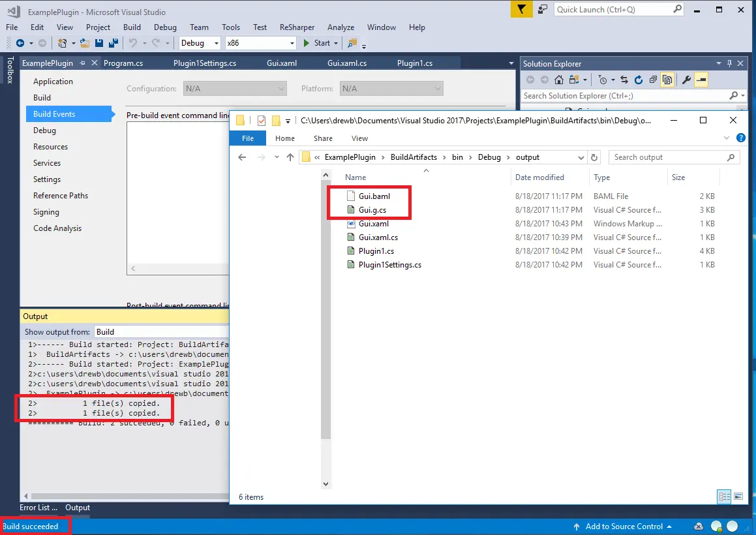Click the Search output box in File Explorer
Viewport: 756px width, 535px height.
pos(674,157)
